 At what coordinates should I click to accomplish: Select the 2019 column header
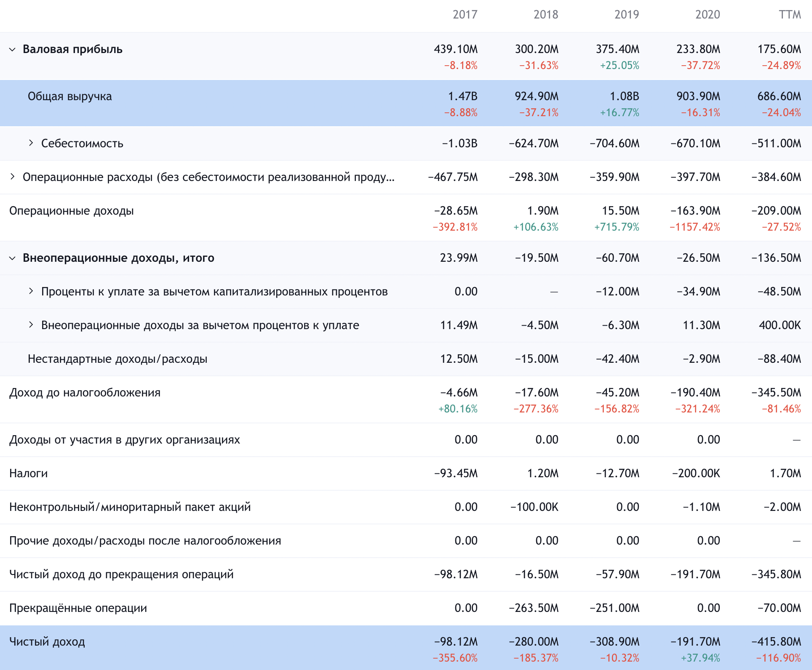(627, 15)
